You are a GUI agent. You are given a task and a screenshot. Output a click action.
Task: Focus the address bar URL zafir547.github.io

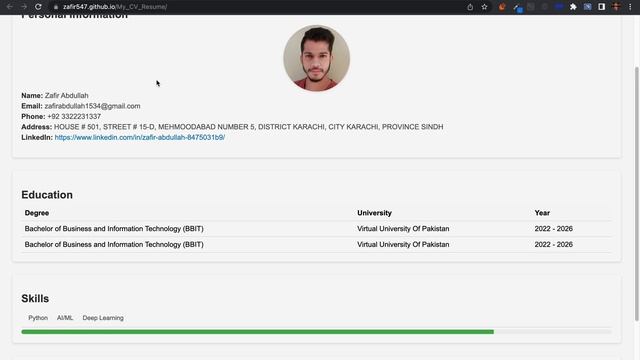[115, 7]
